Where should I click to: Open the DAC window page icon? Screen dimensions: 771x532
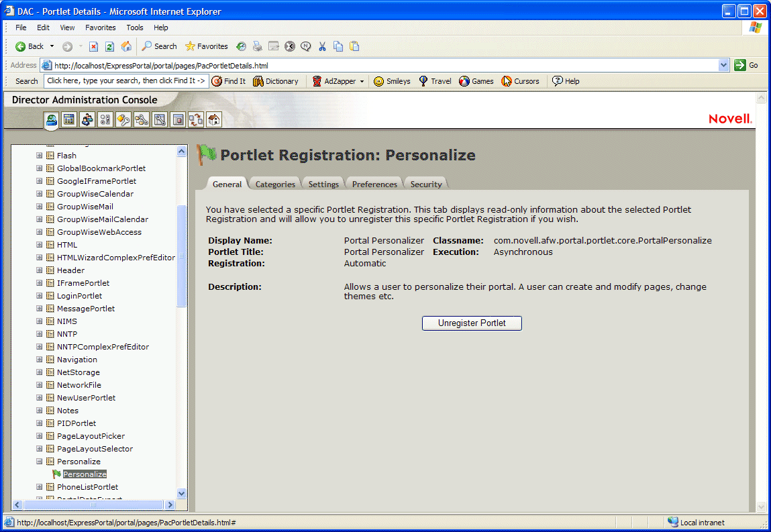[x=178, y=119]
